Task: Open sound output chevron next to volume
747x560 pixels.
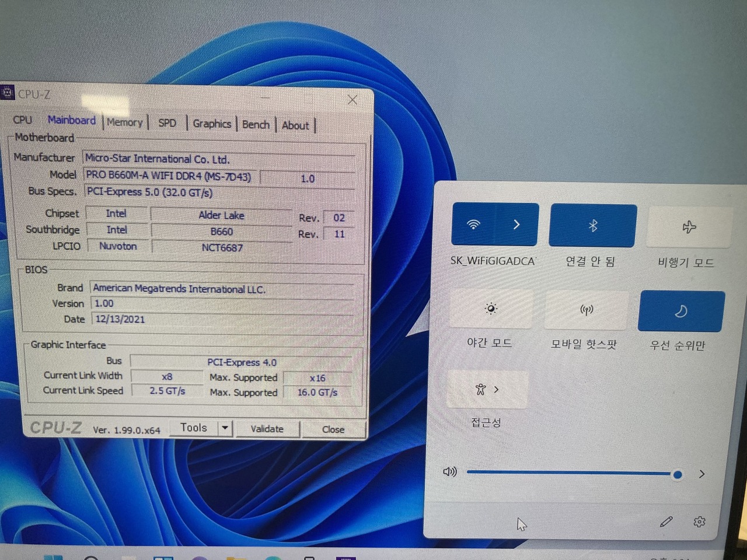Action: click(x=702, y=474)
